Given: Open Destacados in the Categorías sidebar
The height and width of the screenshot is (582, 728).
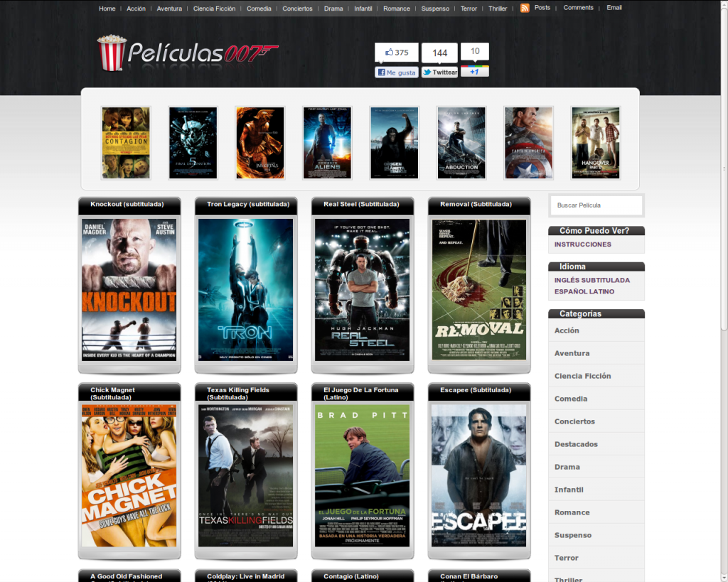Looking at the screenshot, I should tap(576, 444).
